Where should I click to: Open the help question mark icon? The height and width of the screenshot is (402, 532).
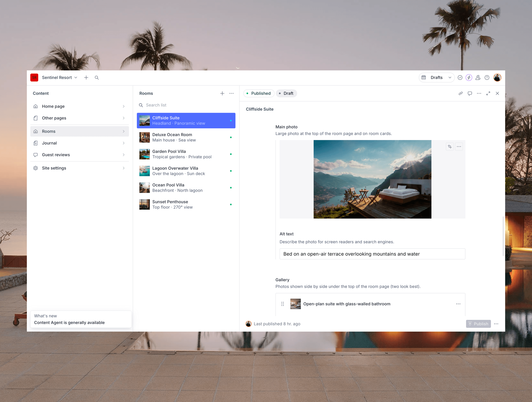(x=487, y=77)
